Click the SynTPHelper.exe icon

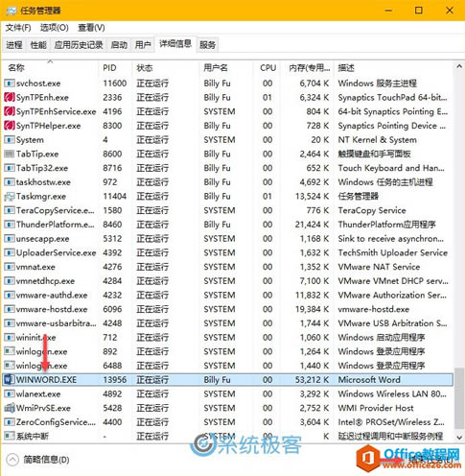(10, 126)
